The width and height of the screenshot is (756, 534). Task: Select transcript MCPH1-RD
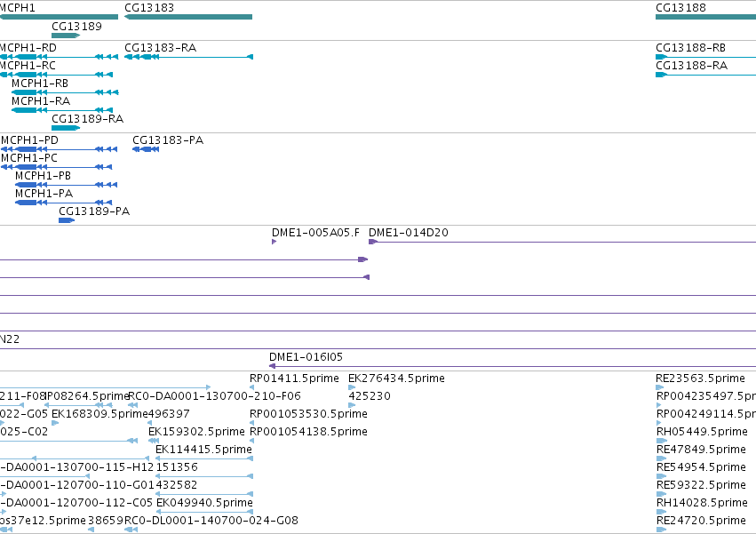59,57
